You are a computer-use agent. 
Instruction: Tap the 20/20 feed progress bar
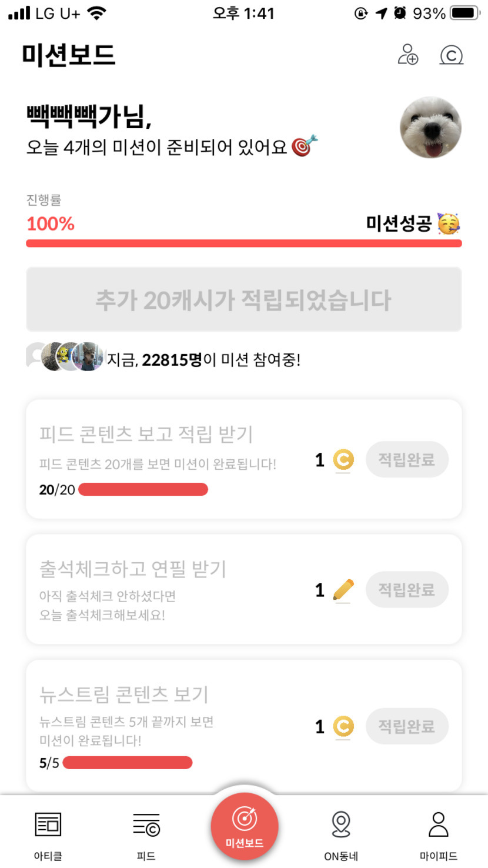[x=143, y=489]
